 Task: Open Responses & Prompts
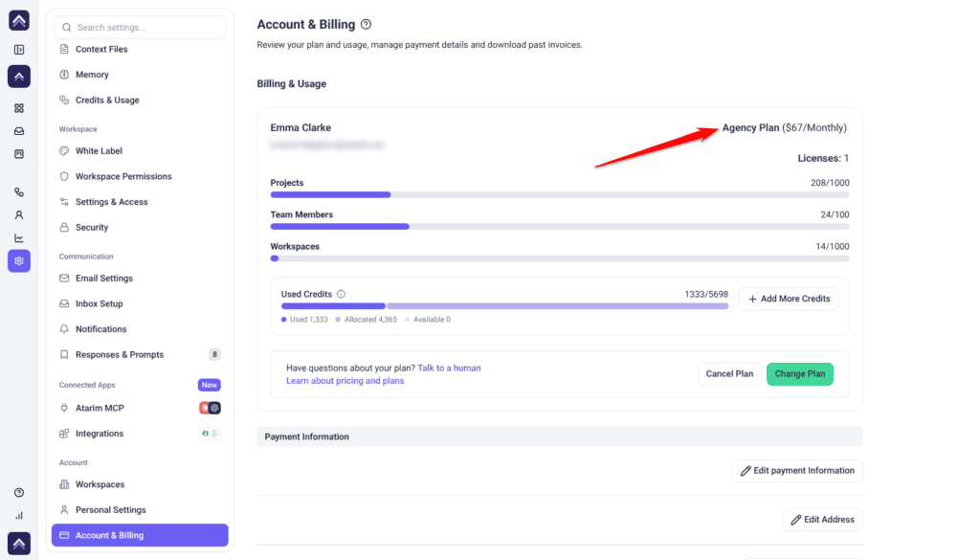point(140,354)
